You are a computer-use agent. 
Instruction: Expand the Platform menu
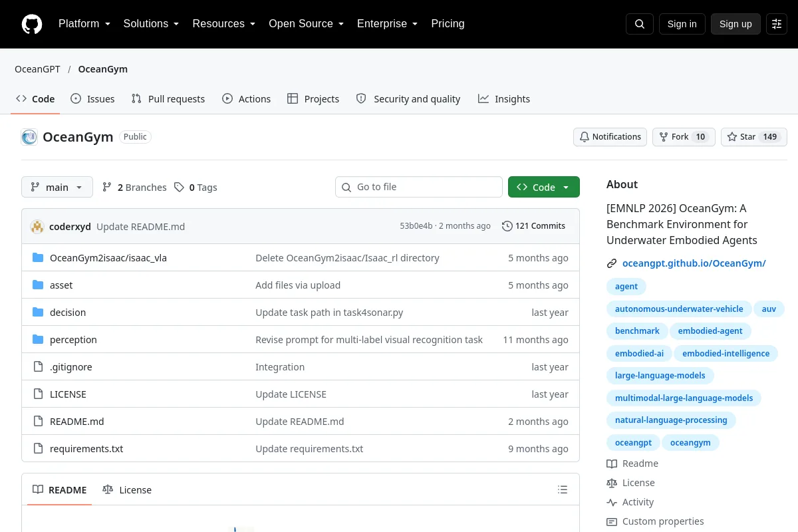point(84,24)
